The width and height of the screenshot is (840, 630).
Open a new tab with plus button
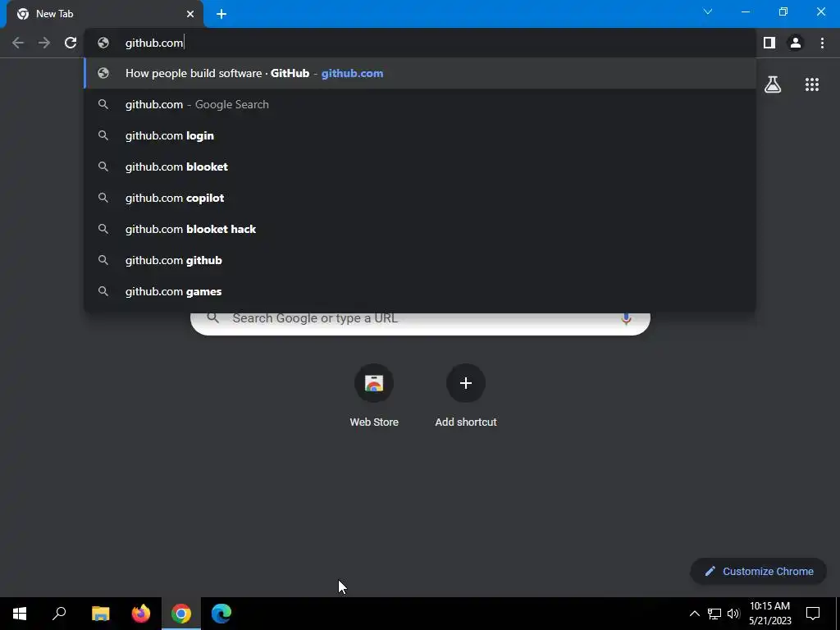[221, 14]
